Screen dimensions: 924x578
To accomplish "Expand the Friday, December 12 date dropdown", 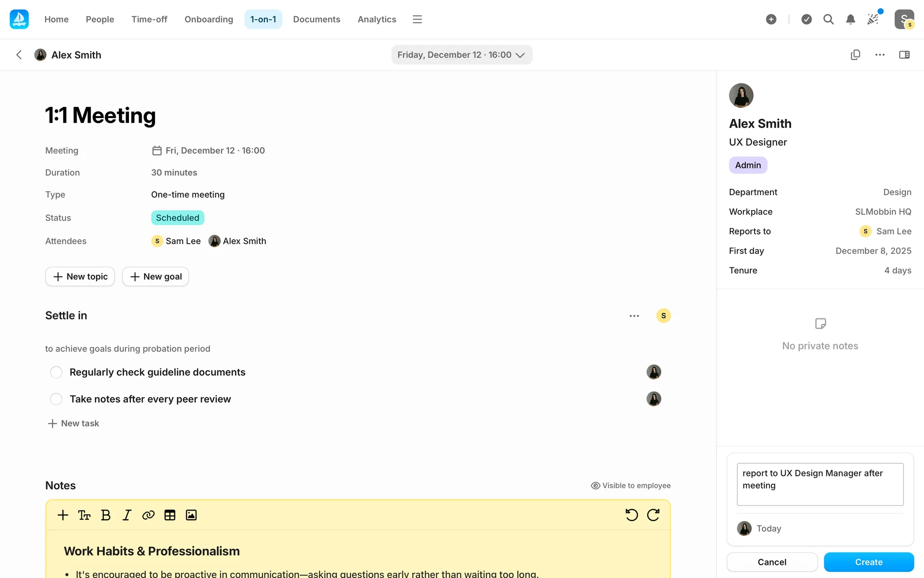I will [x=462, y=55].
